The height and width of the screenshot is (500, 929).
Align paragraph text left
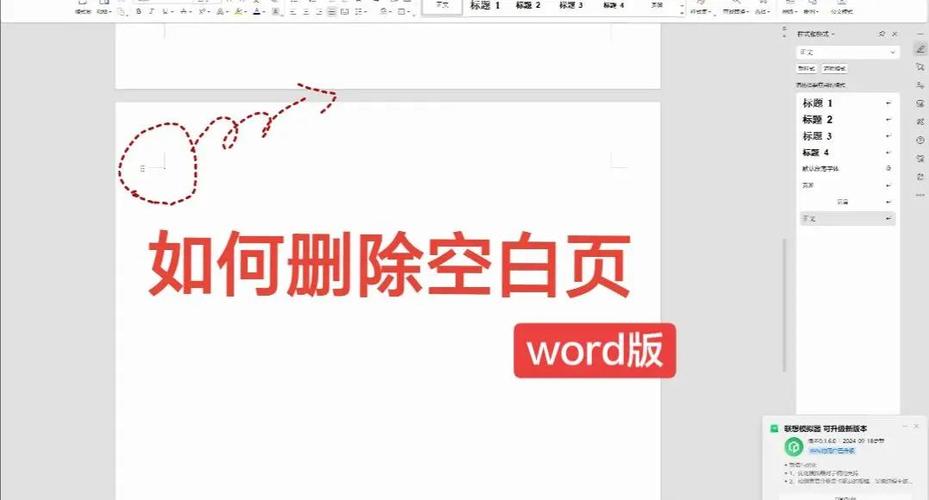tap(292, 12)
